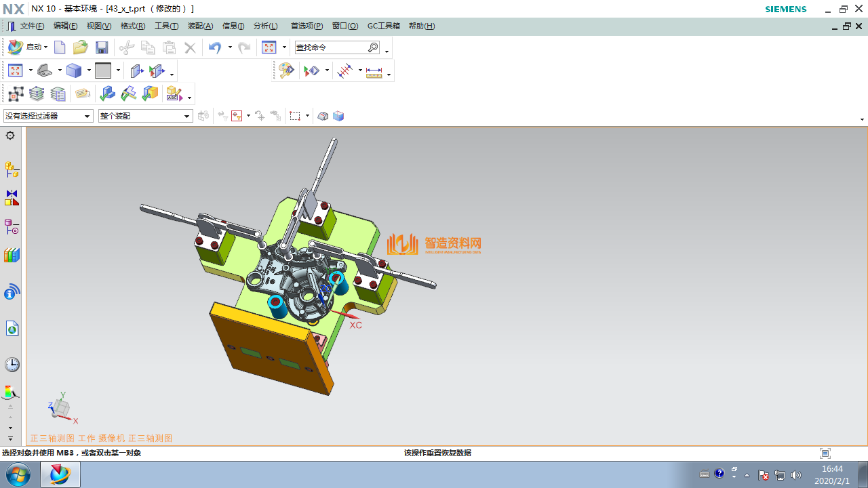Click the 查找命令 search field
Viewport: 868px width, 488px height.
coord(331,47)
